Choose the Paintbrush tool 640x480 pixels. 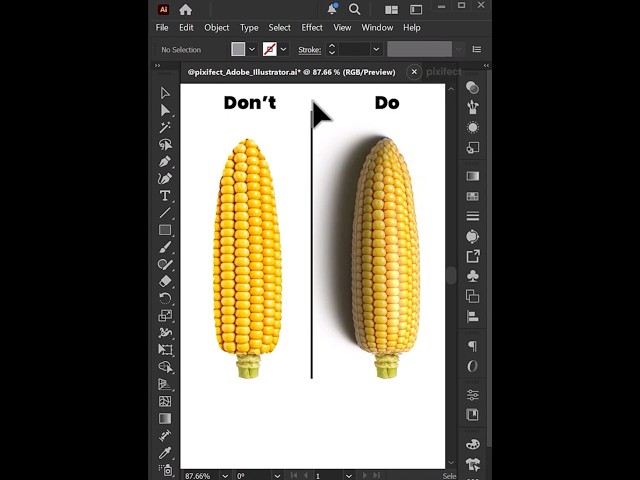tap(165, 247)
